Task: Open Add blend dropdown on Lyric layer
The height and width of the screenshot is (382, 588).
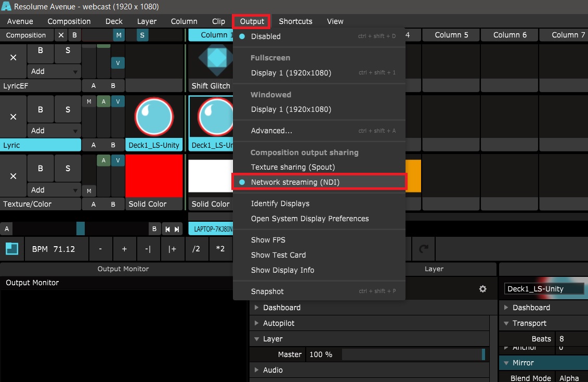Action: (54, 131)
